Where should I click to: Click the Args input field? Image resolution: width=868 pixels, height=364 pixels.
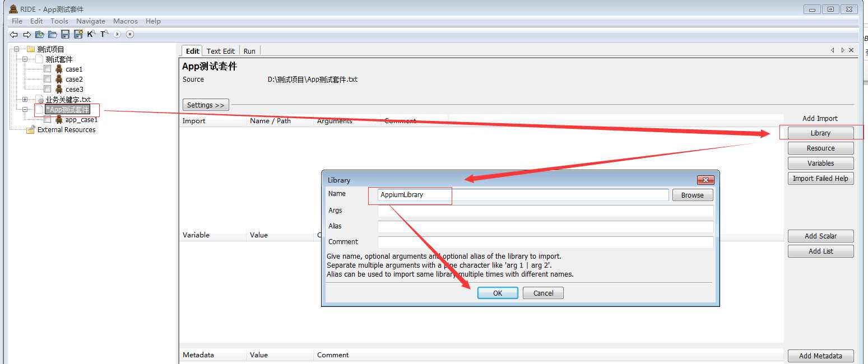coord(546,211)
